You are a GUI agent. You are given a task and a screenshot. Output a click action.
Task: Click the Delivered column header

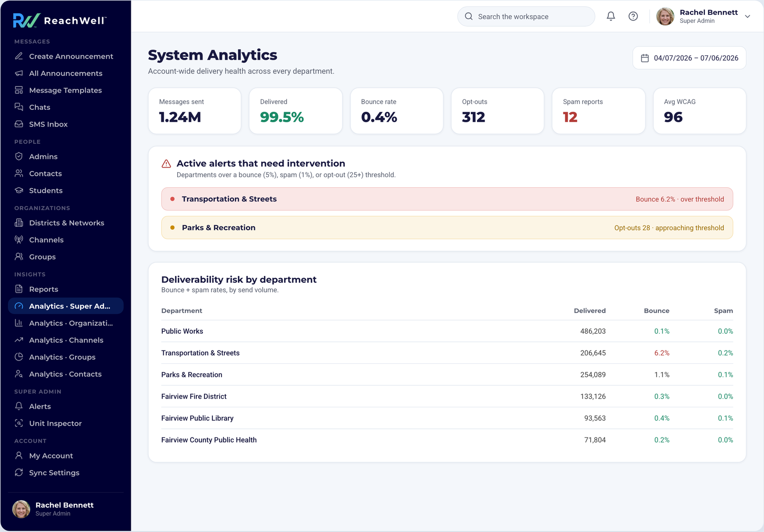pyautogui.click(x=590, y=310)
